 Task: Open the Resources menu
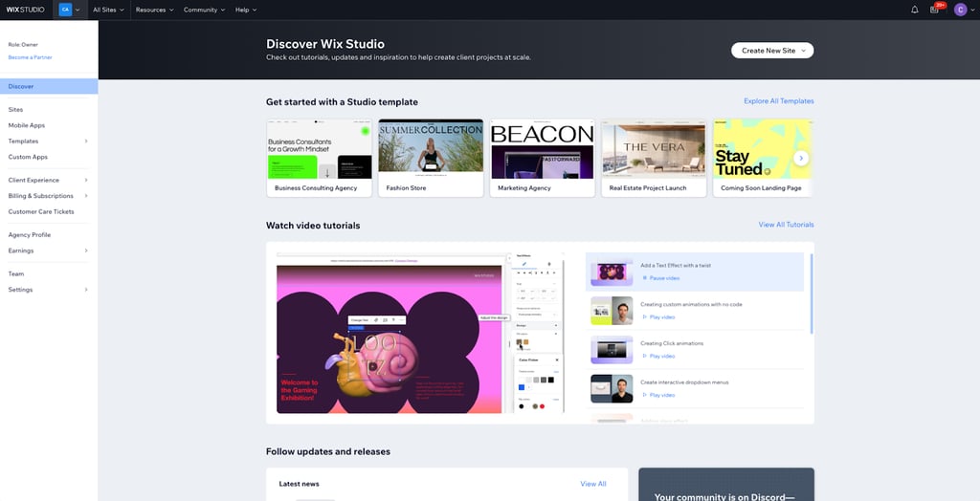point(154,10)
